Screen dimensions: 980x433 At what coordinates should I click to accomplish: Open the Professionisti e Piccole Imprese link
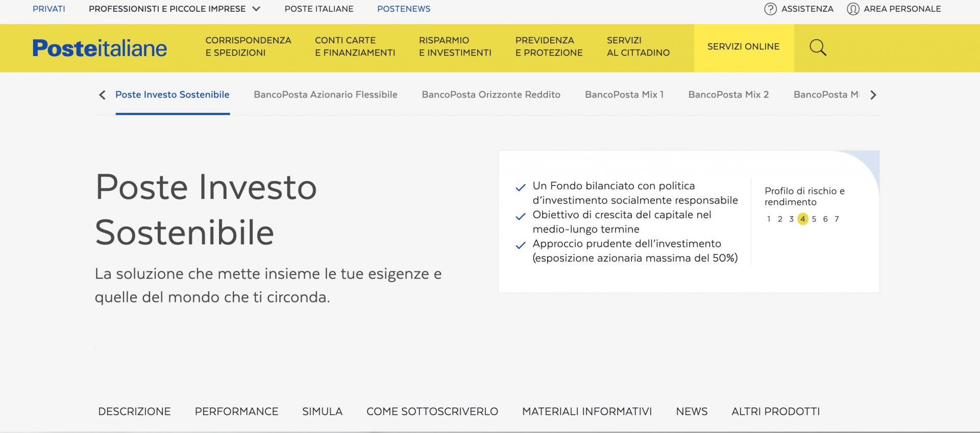167,9
